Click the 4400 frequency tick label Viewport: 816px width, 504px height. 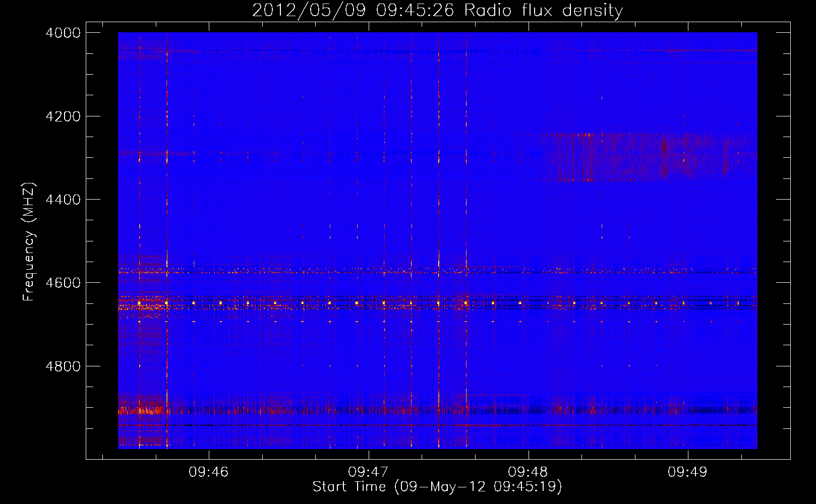tap(63, 200)
